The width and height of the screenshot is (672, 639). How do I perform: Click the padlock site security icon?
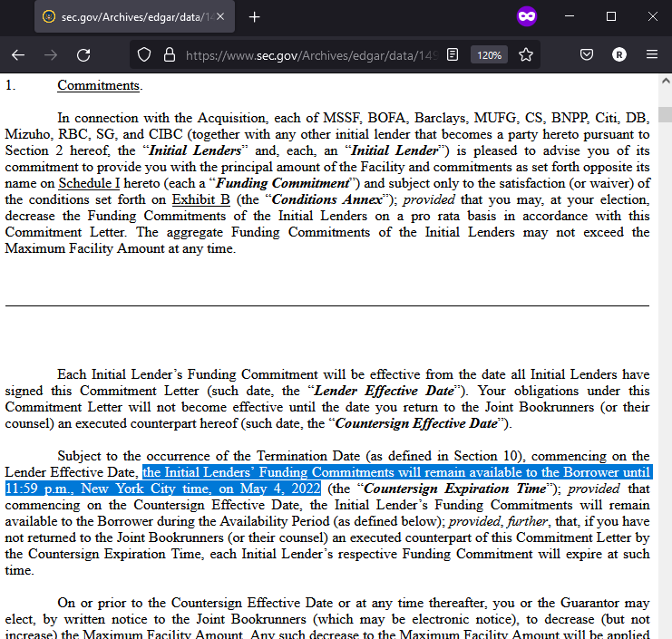click(168, 54)
